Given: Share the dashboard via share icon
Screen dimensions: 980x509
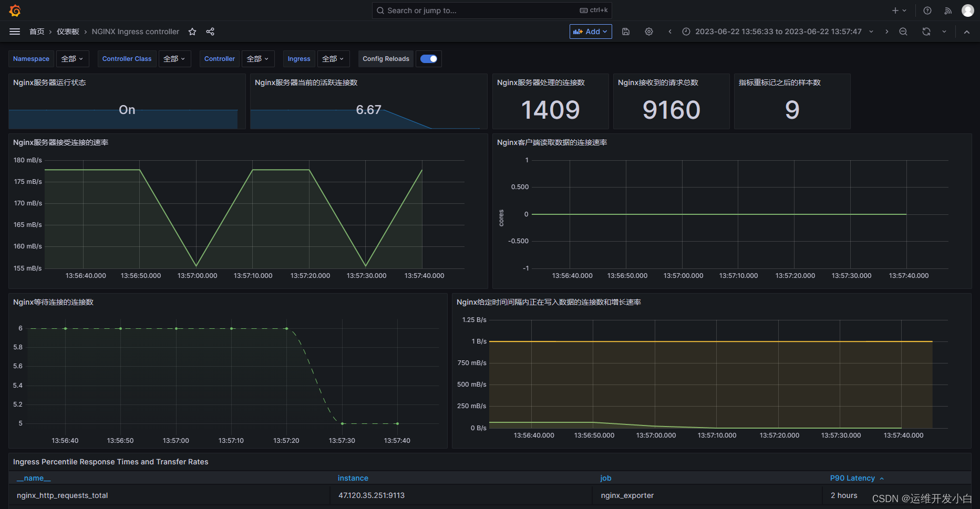Looking at the screenshot, I should 210,32.
